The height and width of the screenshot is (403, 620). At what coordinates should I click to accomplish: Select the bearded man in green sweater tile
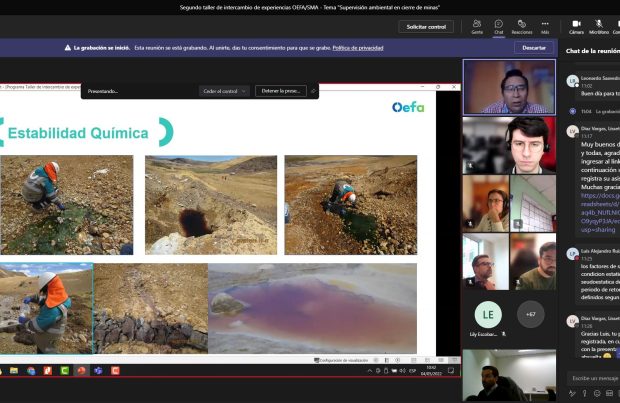click(533, 261)
